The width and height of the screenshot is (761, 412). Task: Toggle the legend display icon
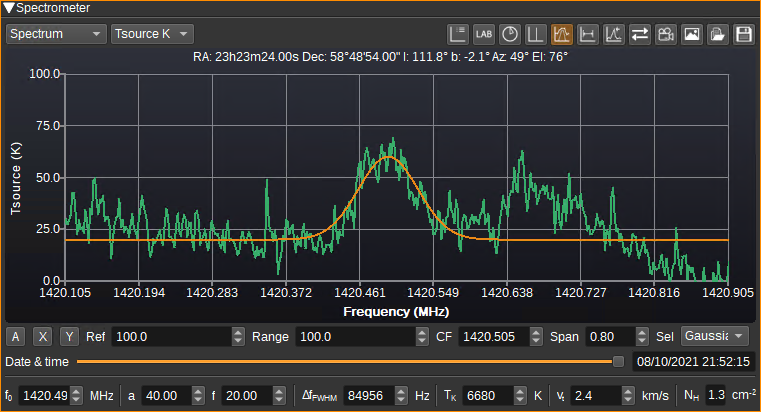click(x=457, y=34)
